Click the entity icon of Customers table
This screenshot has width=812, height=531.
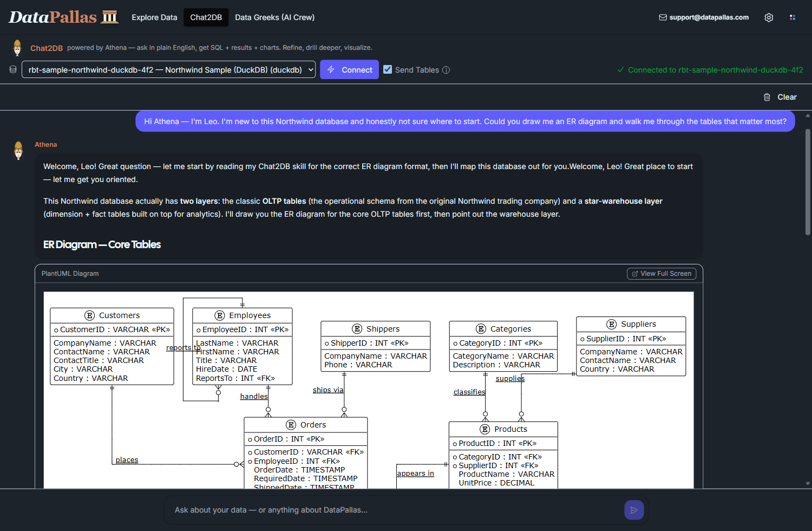[90, 315]
